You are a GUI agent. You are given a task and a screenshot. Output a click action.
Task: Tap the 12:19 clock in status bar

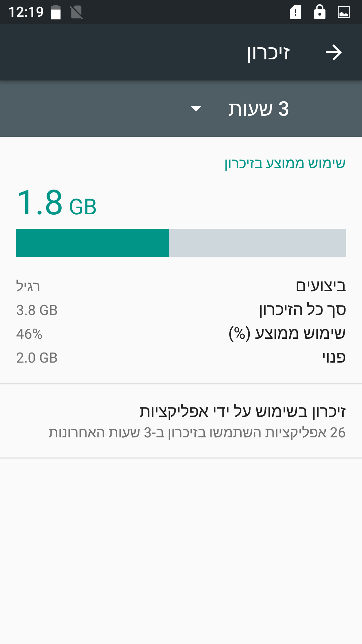point(26,12)
